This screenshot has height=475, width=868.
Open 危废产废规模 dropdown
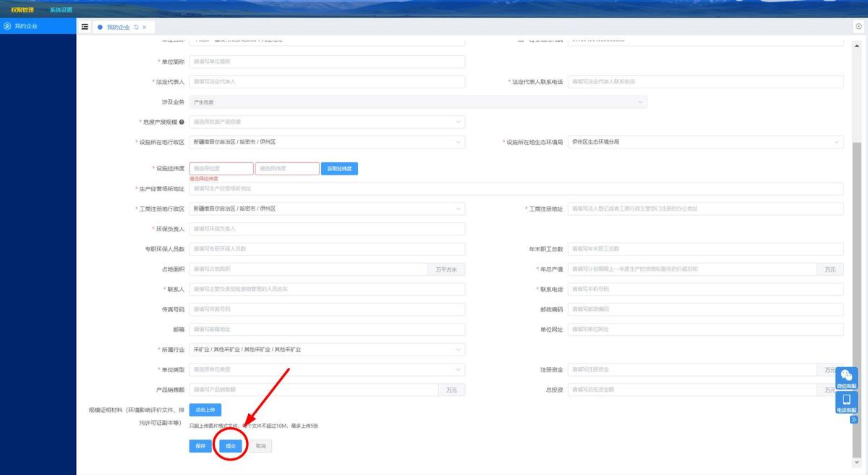tap(327, 122)
